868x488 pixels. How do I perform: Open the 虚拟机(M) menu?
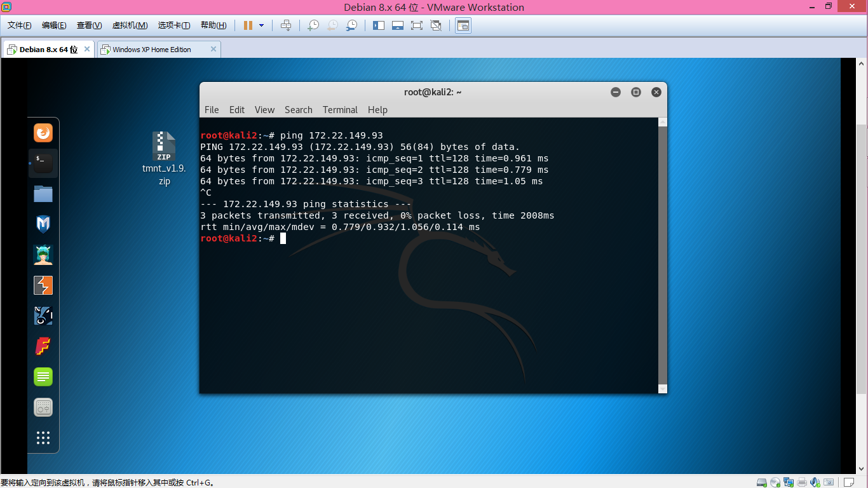tap(130, 25)
